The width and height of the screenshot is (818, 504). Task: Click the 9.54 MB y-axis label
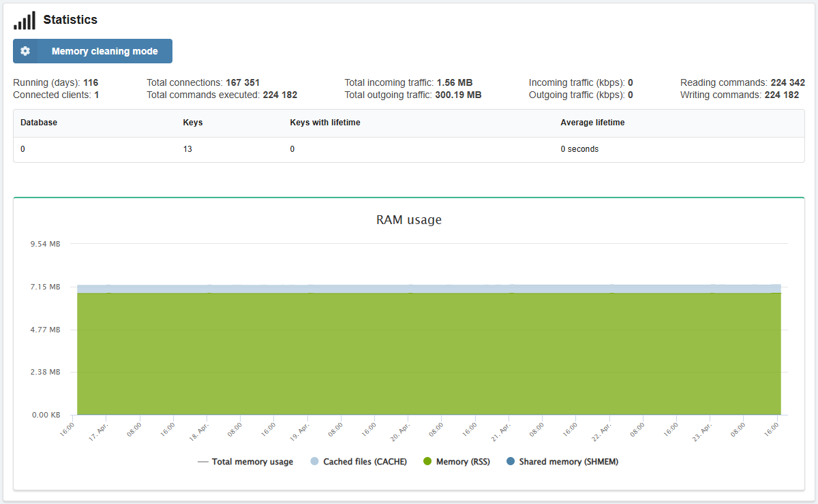46,244
